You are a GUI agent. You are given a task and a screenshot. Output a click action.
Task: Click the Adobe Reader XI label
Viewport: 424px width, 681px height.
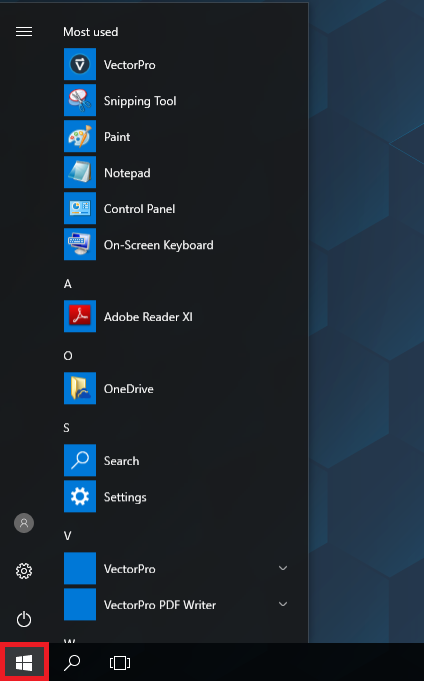tap(148, 317)
